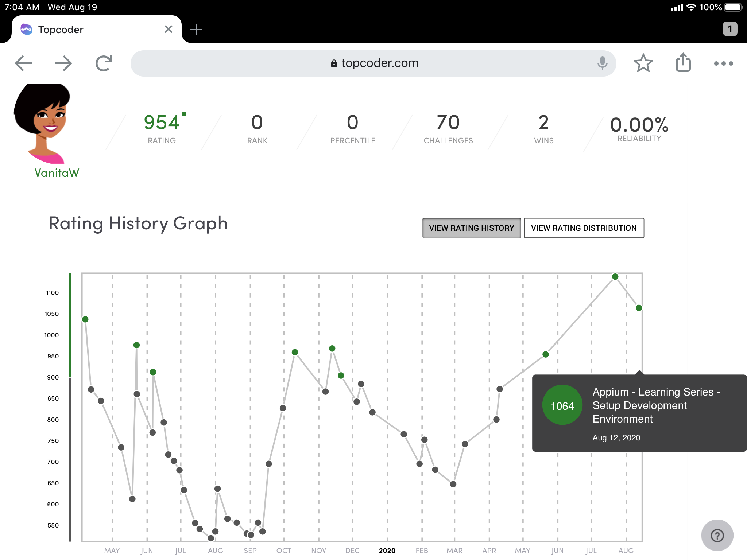Image resolution: width=747 pixels, height=560 pixels.
Task: Close the Topcoder tab
Action: (x=168, y=29)
